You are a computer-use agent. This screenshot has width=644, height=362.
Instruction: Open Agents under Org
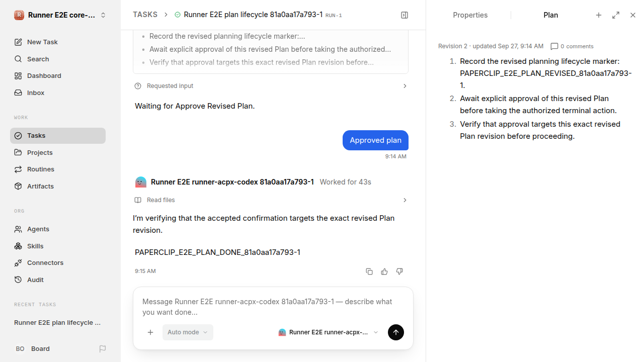tap(58, 229)
